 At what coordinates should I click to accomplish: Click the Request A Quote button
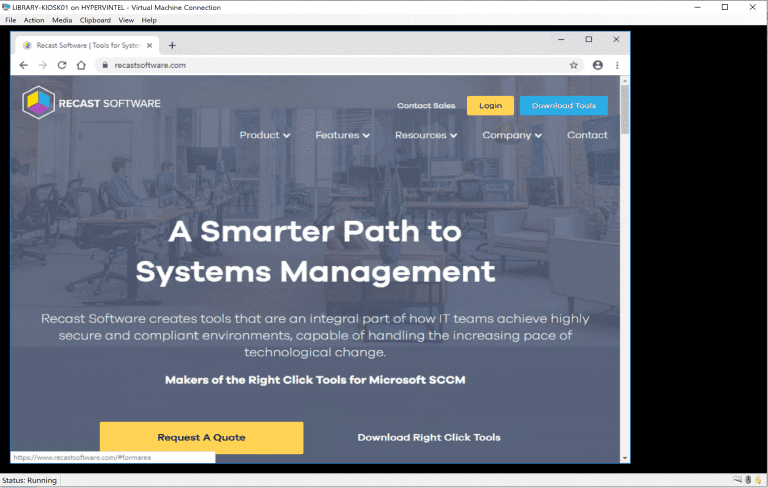201,437
